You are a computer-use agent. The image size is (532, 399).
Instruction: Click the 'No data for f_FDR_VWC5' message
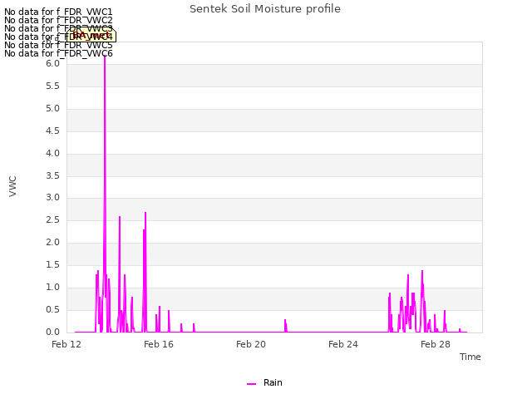pyautogui.click(x=58, y=45)
